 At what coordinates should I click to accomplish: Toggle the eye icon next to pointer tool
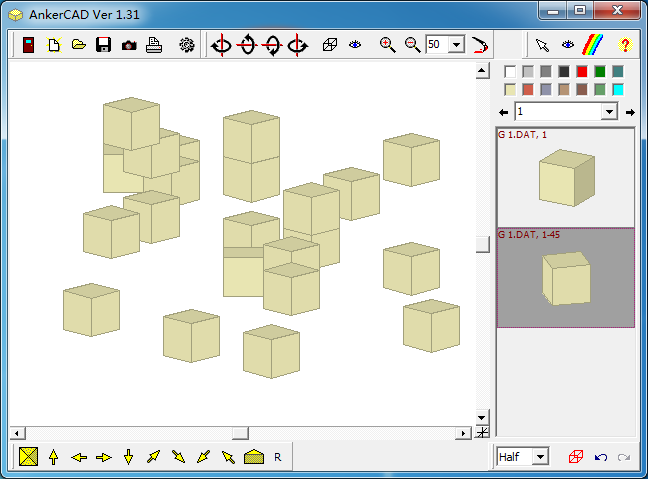tap(568, 45)
